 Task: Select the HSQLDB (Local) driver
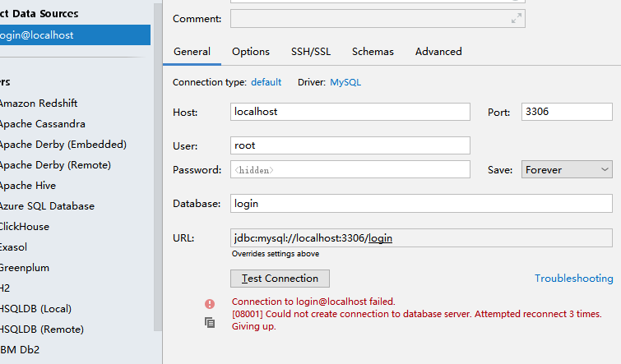pyautogui.click(x=35, y=309)
